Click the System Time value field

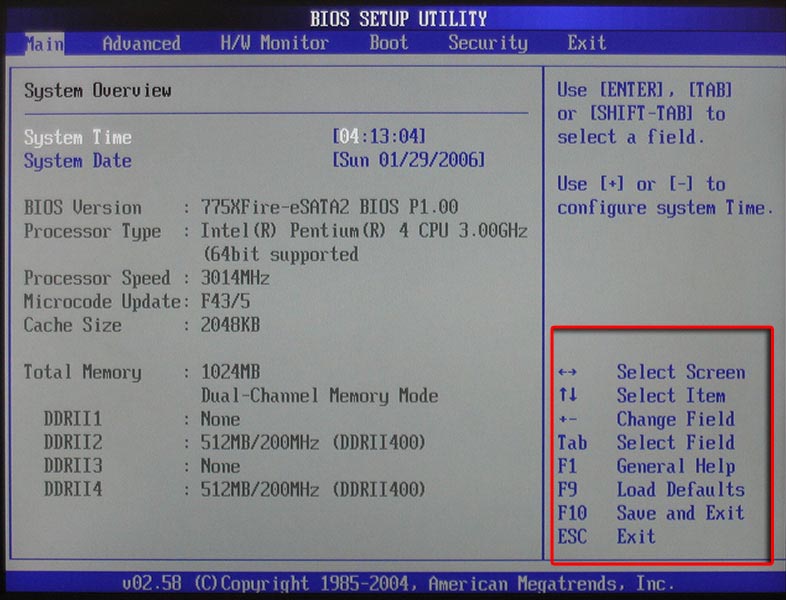(379, 137)
